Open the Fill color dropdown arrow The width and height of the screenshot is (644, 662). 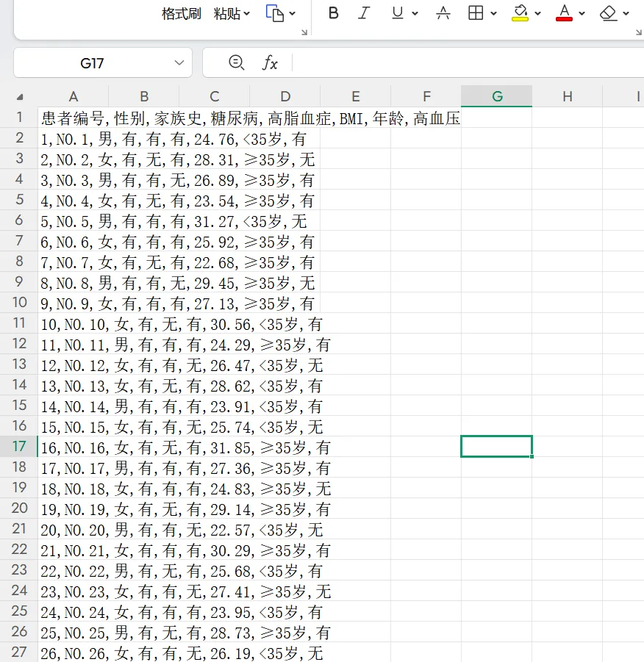(538, 14)
